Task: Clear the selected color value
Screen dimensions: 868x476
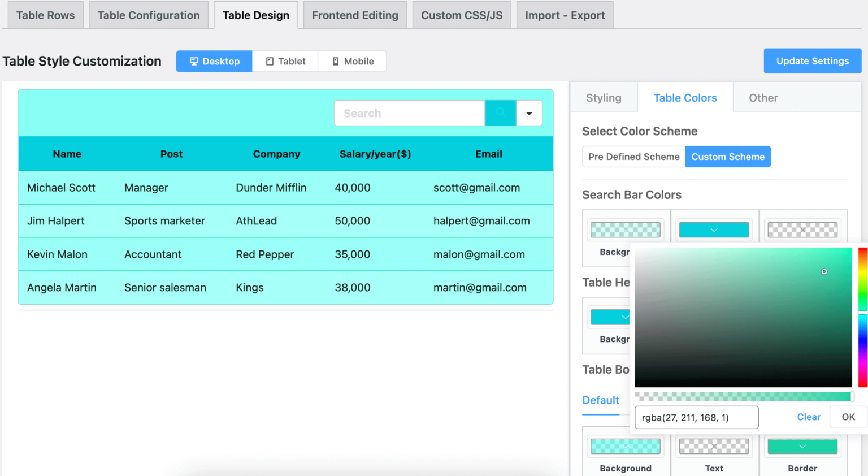Action: [x=808, y=417]
